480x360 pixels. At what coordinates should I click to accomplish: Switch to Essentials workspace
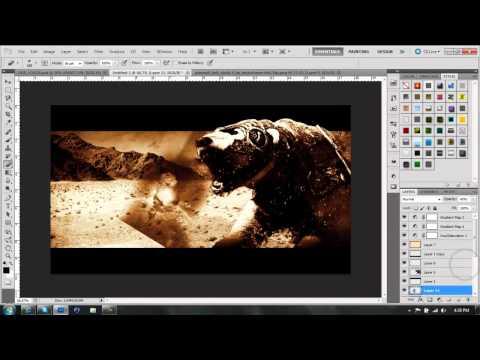[328, 52]
